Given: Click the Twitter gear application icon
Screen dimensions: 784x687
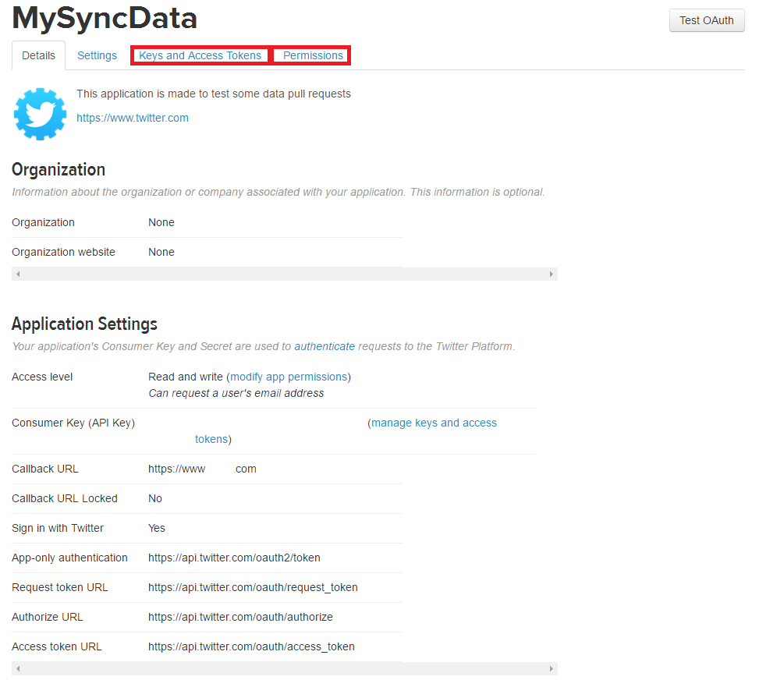Looking at the screenshot, I should point(40,114).
